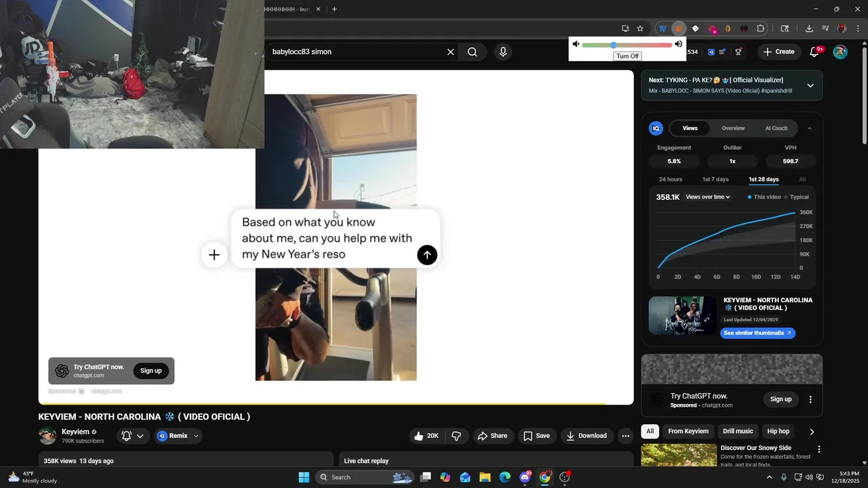Save the video to a playlist
The width and height of the screenshot is (868, 488).
536,436
